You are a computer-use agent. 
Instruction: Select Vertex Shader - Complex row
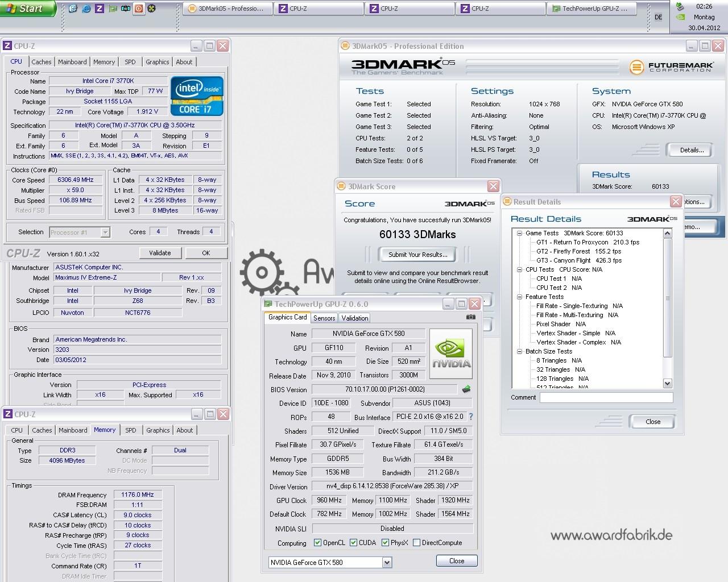coord(578,342)
